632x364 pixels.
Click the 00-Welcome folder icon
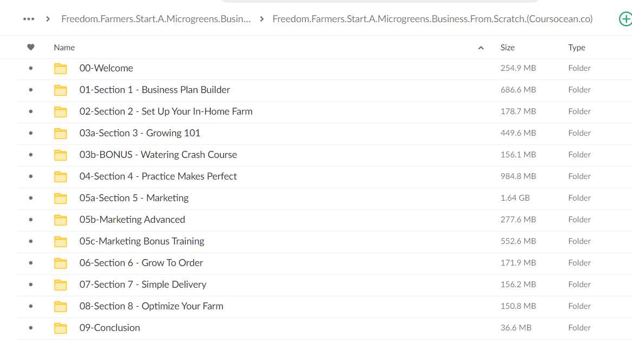pos(61,69)
